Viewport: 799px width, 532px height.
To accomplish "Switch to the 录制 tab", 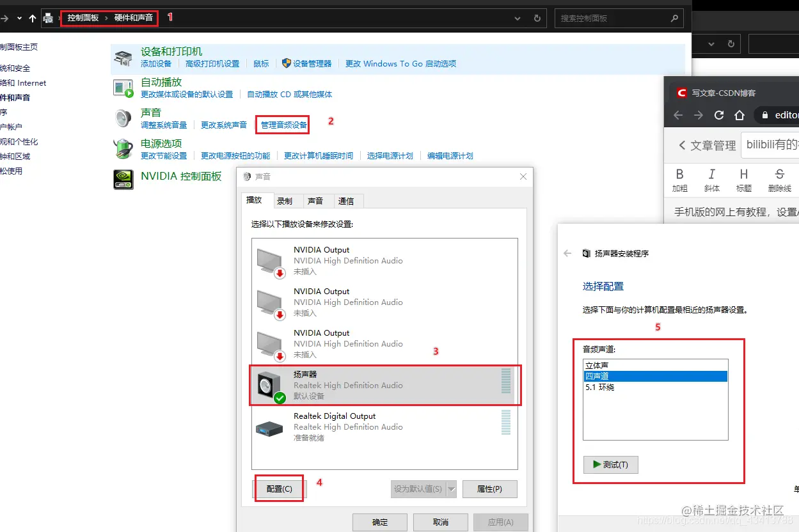I will [x=285, y=201].
